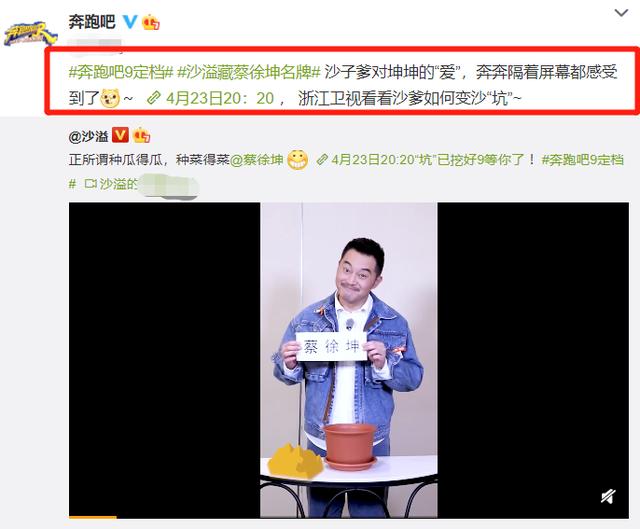Unmute the video using the speaker icon

[x=608, y=496]
